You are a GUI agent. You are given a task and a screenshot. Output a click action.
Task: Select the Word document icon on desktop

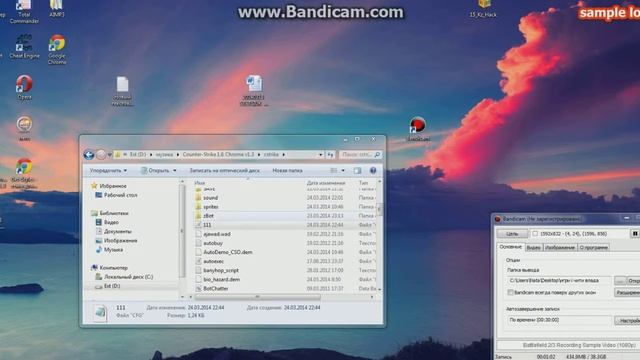pyautogui.click(x=254, y=91)
